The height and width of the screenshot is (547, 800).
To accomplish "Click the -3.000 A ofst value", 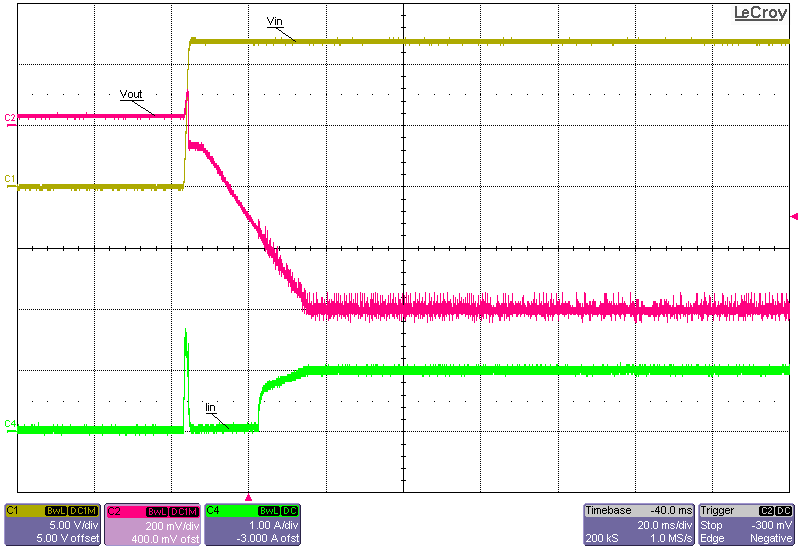I will 268,538.
